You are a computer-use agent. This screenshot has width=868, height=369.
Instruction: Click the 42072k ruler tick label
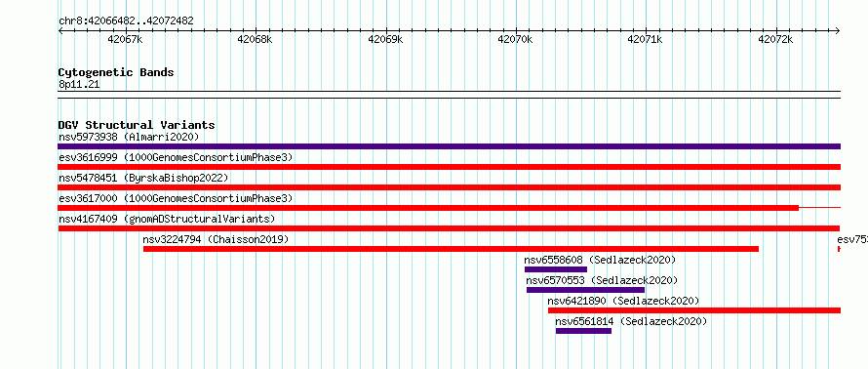pyautogui.click(x=775, y=39)
